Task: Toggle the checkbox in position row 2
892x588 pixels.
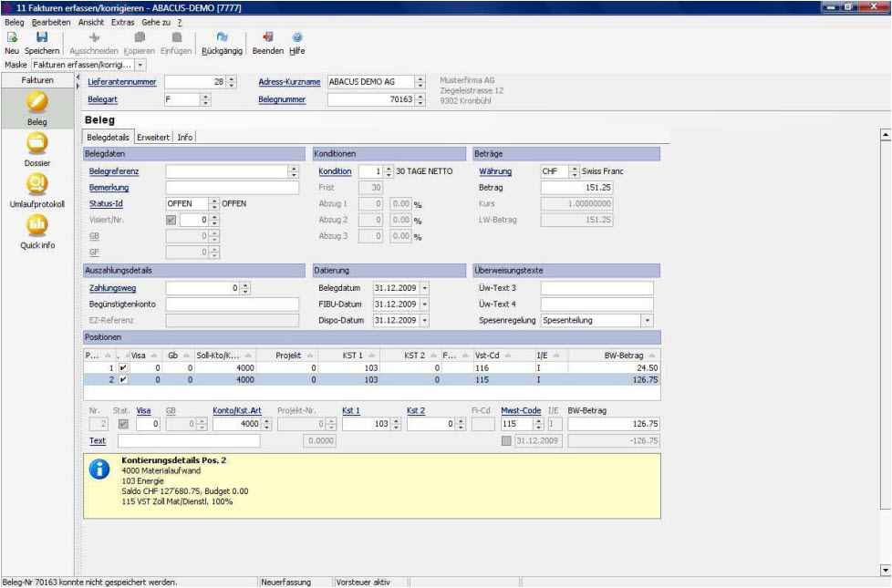Action: point(123,379)
